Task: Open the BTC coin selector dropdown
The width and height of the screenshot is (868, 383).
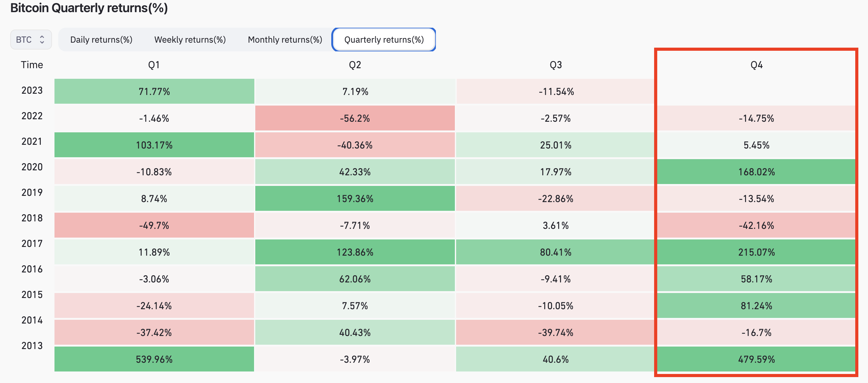Action: (x=31, y=40)
